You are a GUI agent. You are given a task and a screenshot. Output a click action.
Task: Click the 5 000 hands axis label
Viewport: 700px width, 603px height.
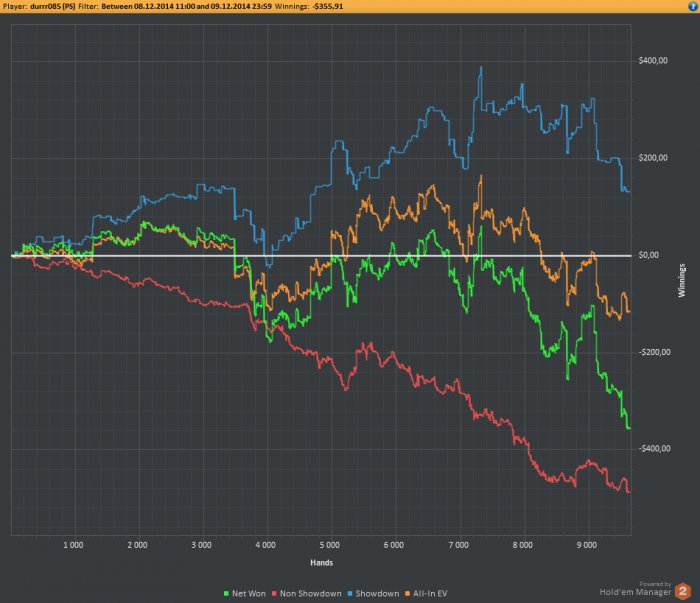click(329, 545)
